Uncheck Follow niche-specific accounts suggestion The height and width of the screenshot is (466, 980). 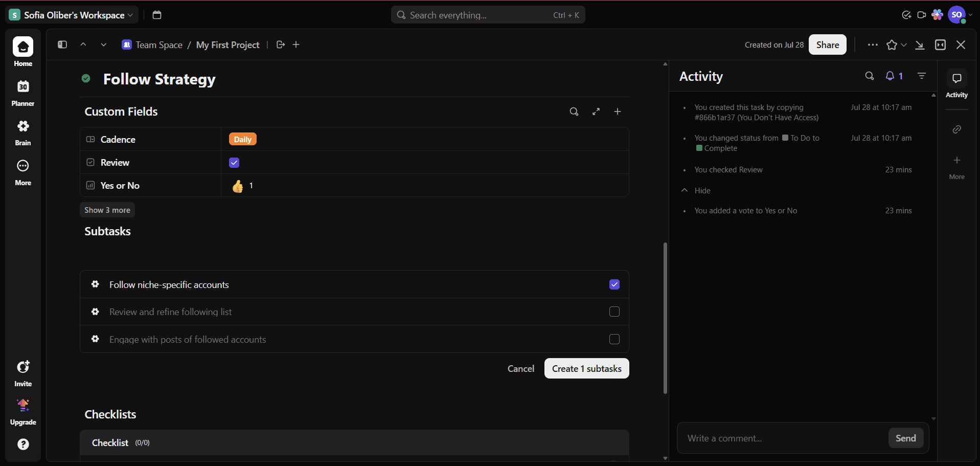click(614, 284)
